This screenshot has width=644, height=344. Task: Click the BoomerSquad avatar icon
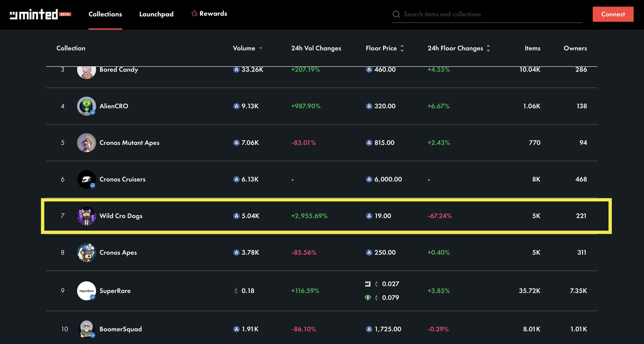[x=86, y=329]
